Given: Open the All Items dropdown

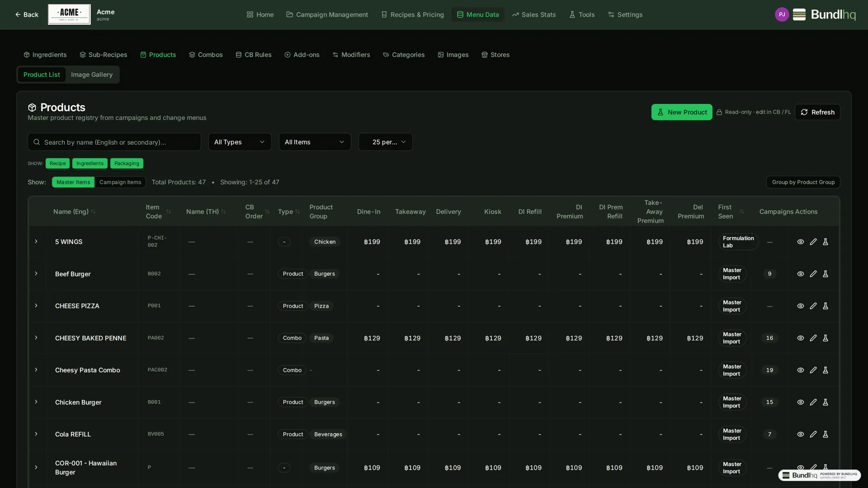Looking at the screenshot, I should click(315, 142).
